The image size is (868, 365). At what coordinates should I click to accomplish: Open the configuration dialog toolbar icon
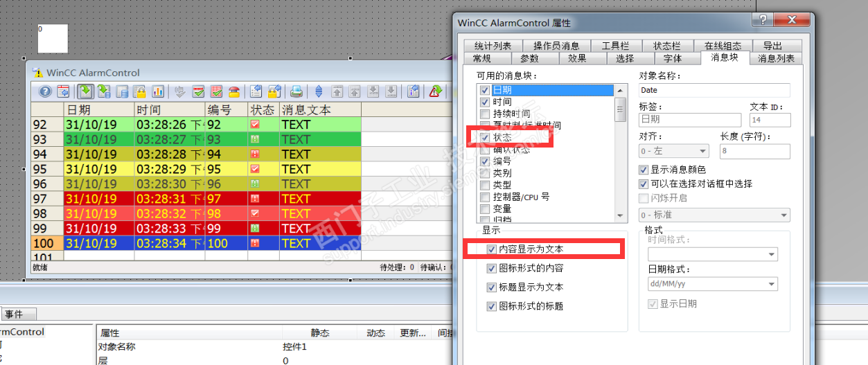coord(64,91)
